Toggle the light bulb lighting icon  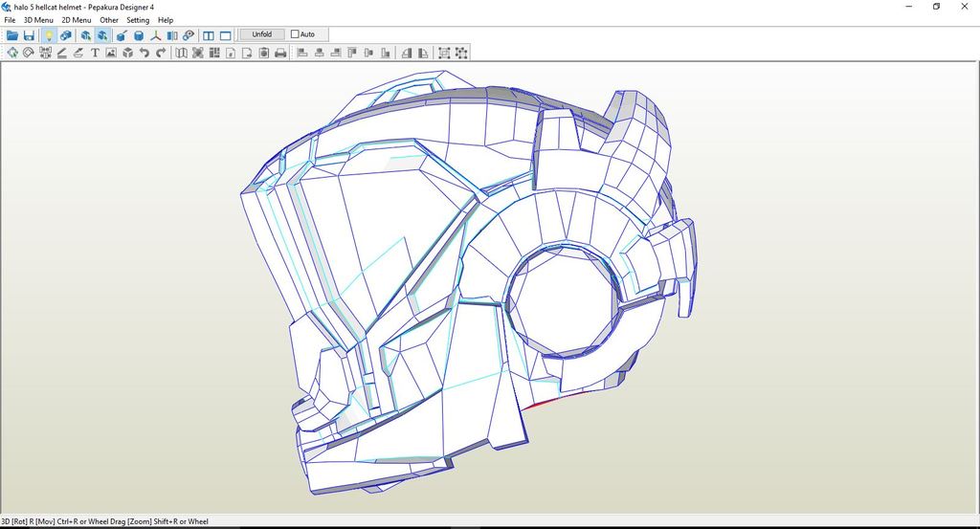tap(49, 35)
